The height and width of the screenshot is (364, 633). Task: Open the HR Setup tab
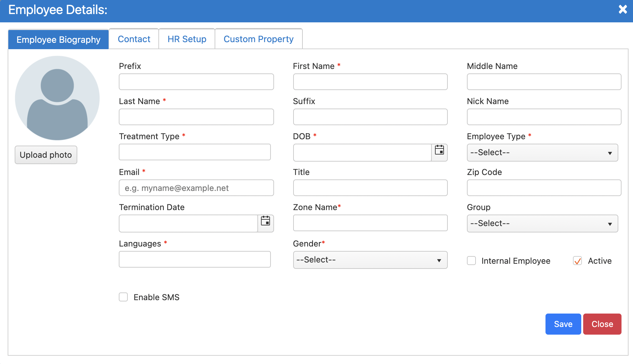coord(187,39)
